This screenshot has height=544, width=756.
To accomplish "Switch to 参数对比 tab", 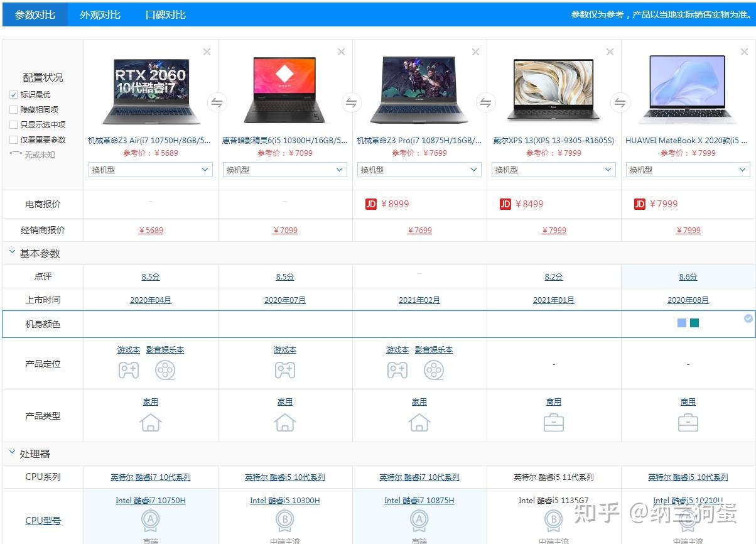I will (35, 14).
